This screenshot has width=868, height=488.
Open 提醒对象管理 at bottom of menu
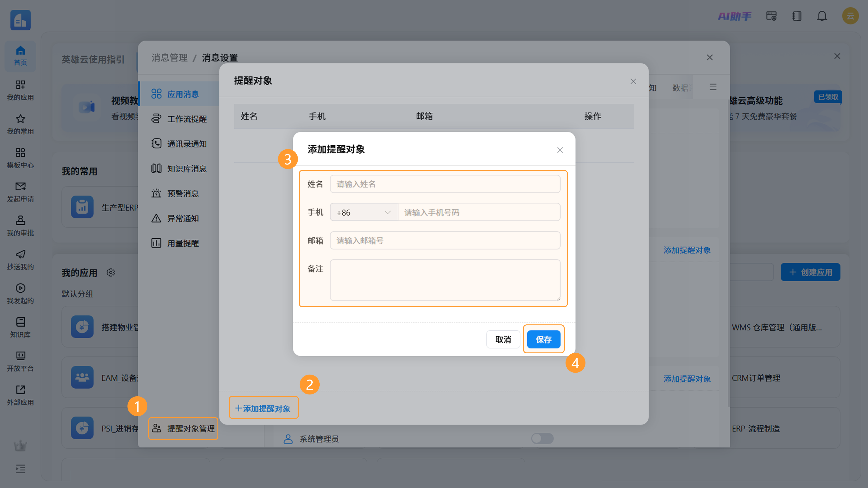(183, 428)
